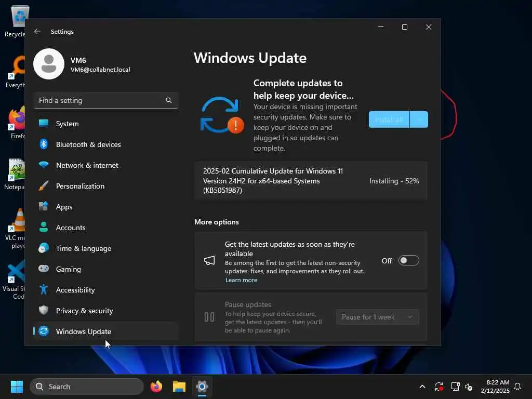Click the Time & language clock icon
Viewport: 532px width, 399px height.
pyautogui.click(x=44, y=248)
